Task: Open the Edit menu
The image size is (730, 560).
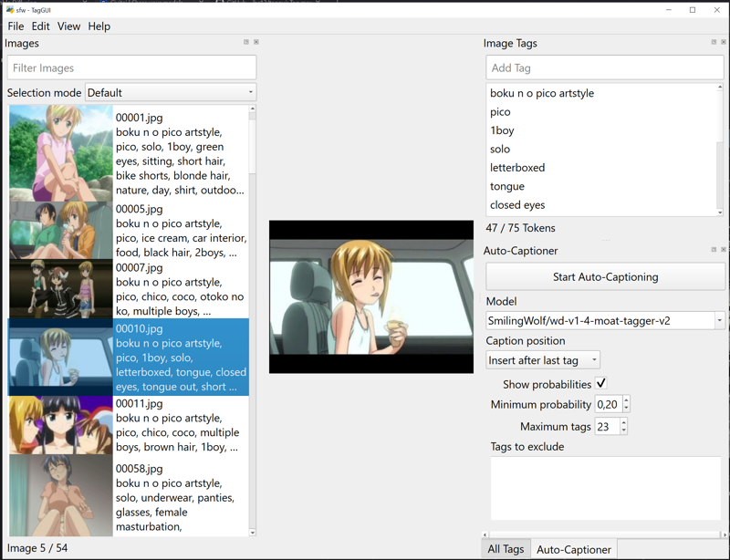Action: coord(40,26)
